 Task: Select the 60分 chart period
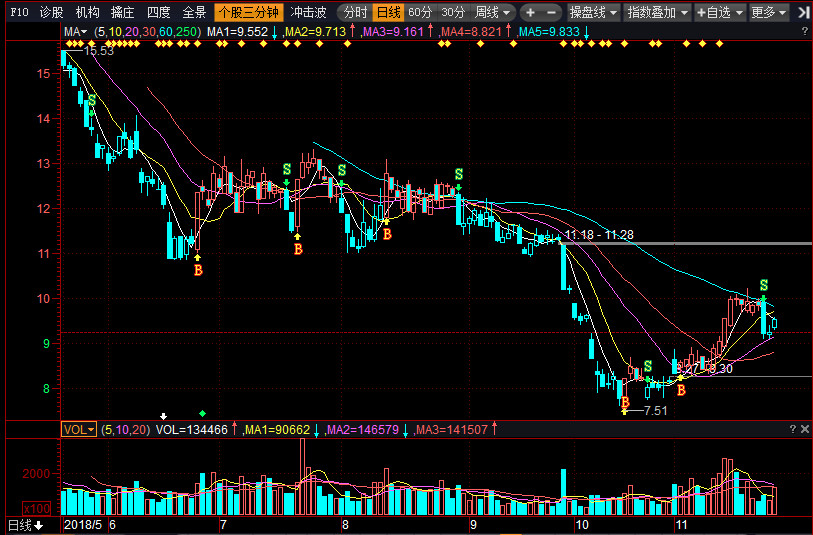(420, 13)
